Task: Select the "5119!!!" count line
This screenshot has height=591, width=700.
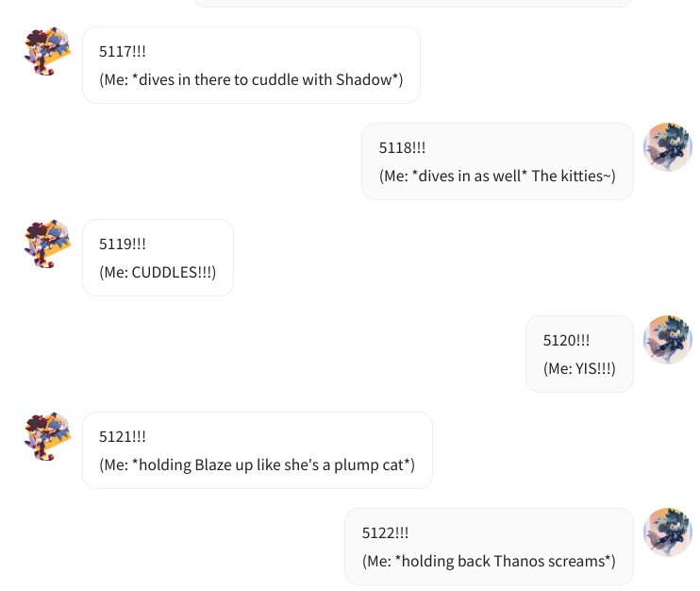Action: tap(123, 244)
